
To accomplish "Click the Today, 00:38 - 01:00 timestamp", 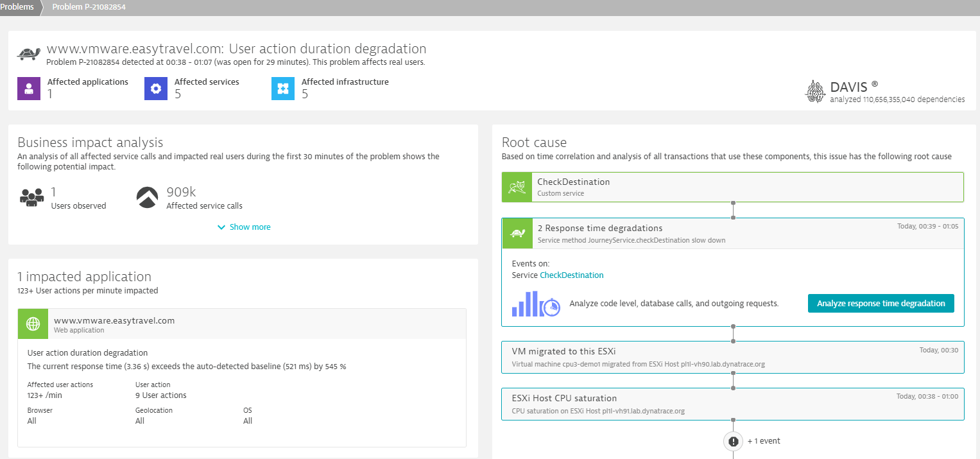I will [x=927, y=396].
